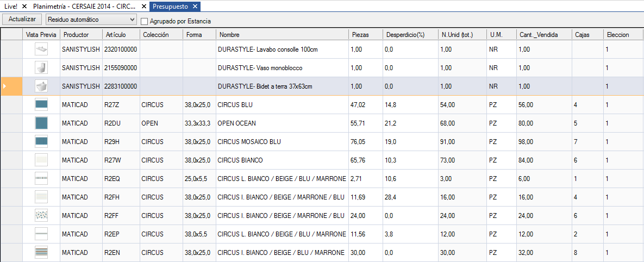Click the Vista Previa column header
This screenshot has height=262, width=644.
click(x=41, y=34)
